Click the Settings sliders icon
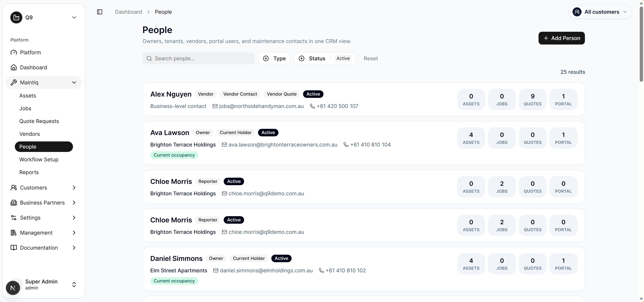The height and width of the screenshot is (302, 644). (14, 217)
